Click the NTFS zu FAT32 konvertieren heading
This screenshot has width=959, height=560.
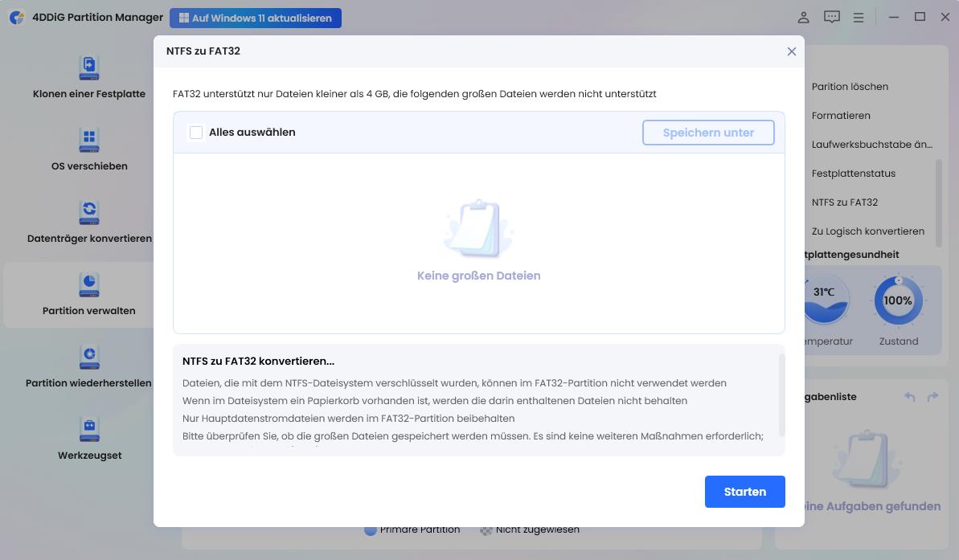[258, 362]
